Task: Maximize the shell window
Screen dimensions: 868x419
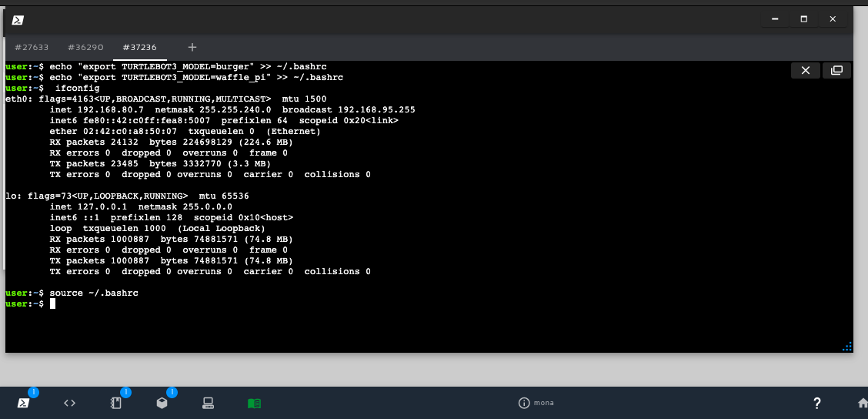Action: (804, 18)
